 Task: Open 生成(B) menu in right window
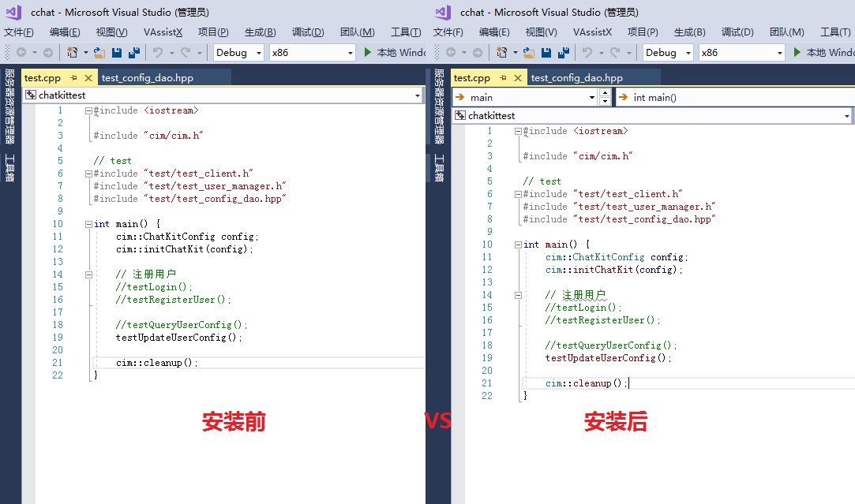pos(690,32)
